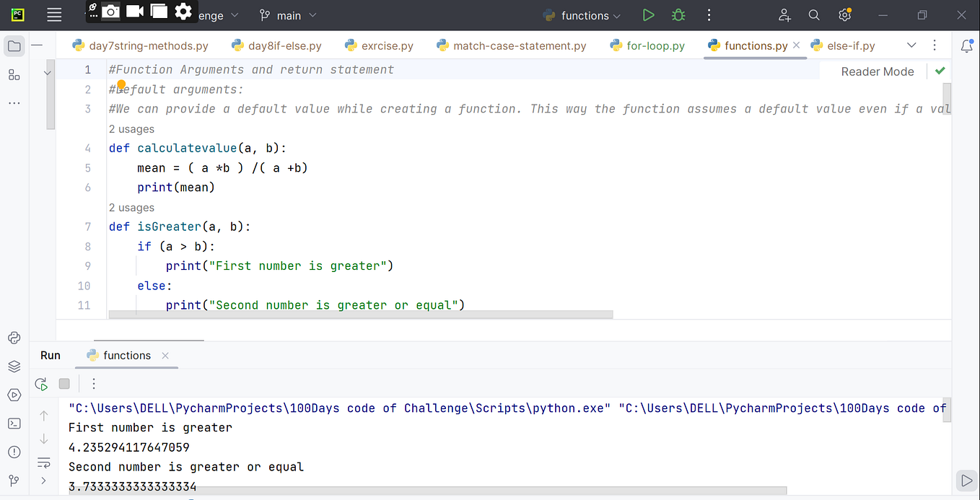Open the Python Console icon in the sidebar
Viewport: 980px width, 500px height.
click(14, 337)
